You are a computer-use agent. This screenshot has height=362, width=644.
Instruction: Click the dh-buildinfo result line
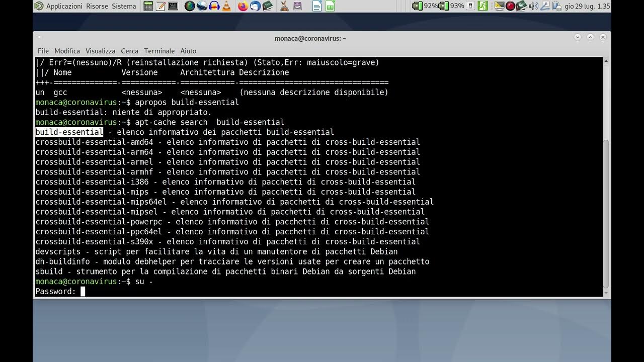[x=232, y=261]
